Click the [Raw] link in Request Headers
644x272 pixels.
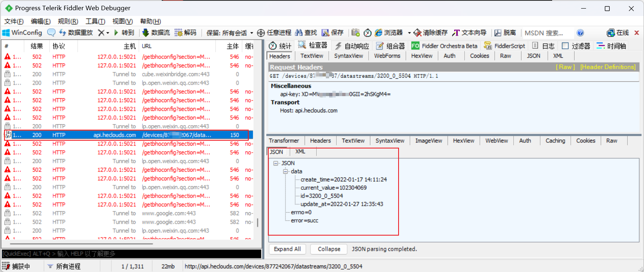click(x=565, y=67)
